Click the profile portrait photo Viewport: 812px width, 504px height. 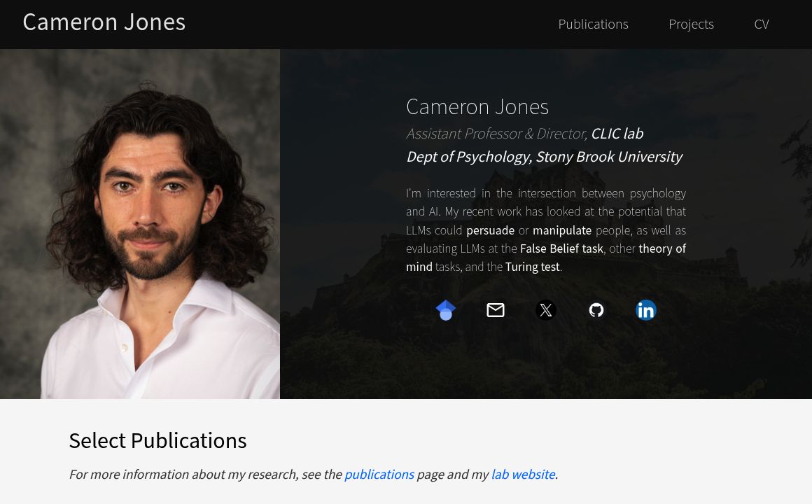(140, 224)
